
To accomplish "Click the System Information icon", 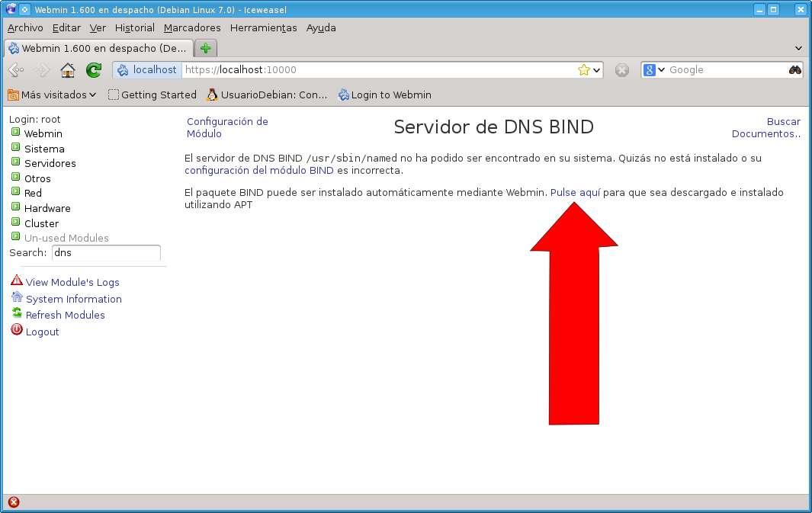I will [x=16, y=298].
